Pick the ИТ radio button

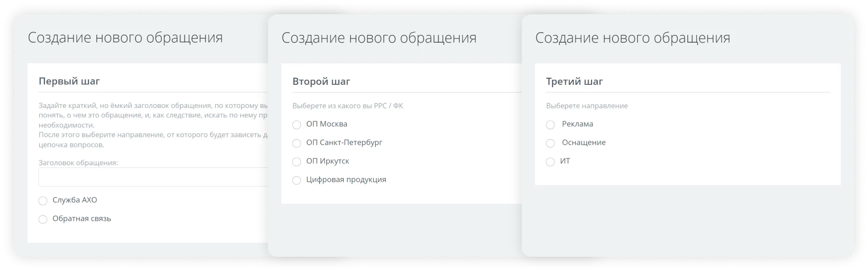[550, 162]
